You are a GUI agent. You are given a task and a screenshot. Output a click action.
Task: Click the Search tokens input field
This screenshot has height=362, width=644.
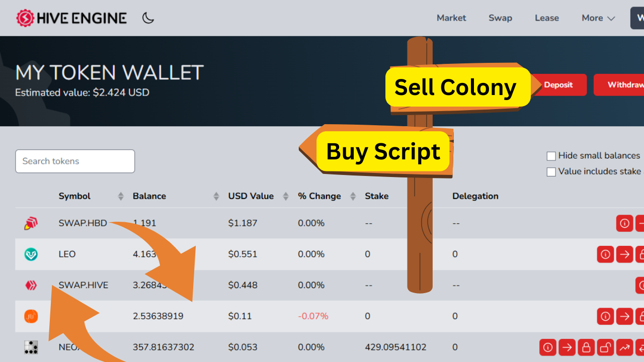tap(74, 161)
